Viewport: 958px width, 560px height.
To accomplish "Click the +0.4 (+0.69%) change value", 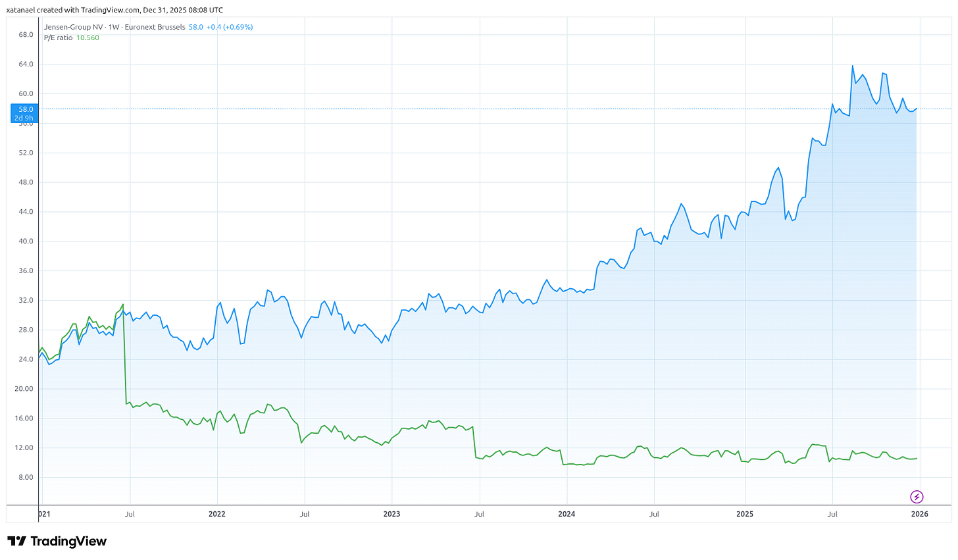I will point(230,27).
